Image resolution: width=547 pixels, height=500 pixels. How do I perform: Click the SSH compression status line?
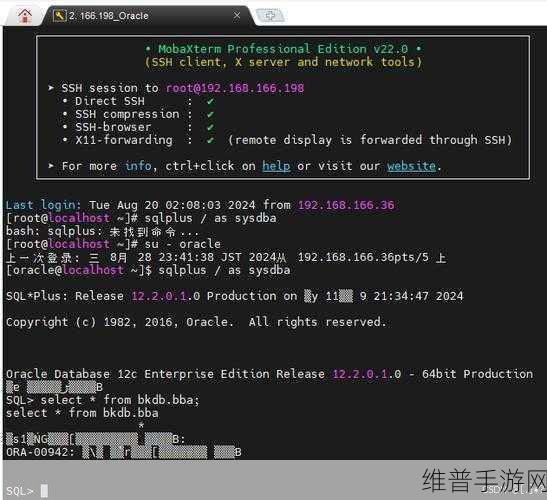pos(138,114)
